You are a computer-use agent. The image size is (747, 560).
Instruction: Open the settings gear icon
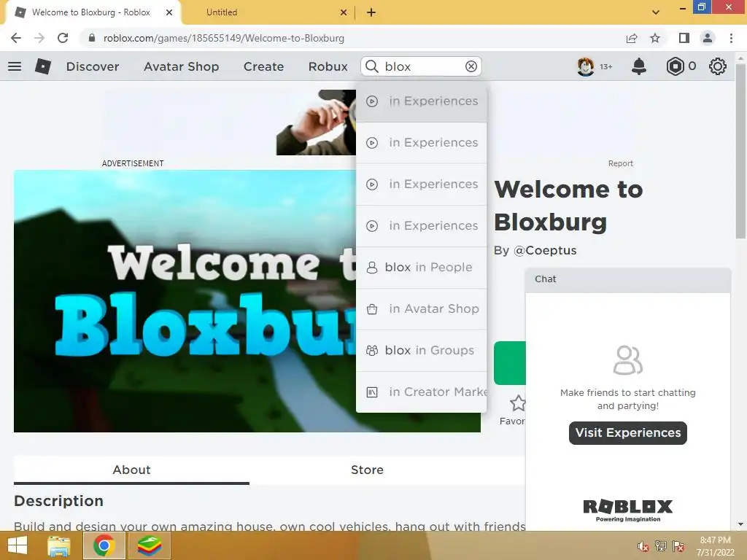(718, 66)
